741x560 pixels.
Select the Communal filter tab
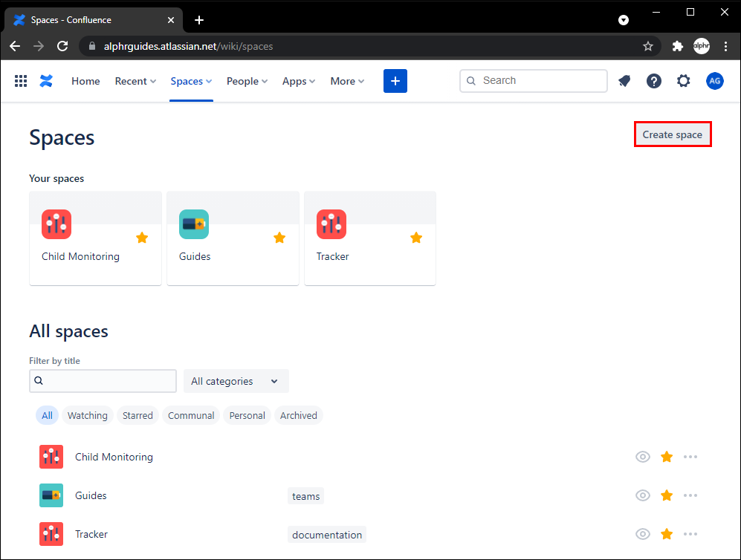[x=191, y=415]
